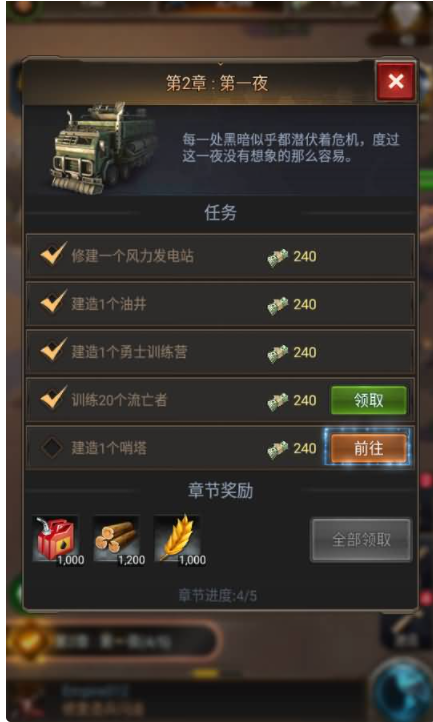Click checkmark for 建造1个油井 task

53,302
